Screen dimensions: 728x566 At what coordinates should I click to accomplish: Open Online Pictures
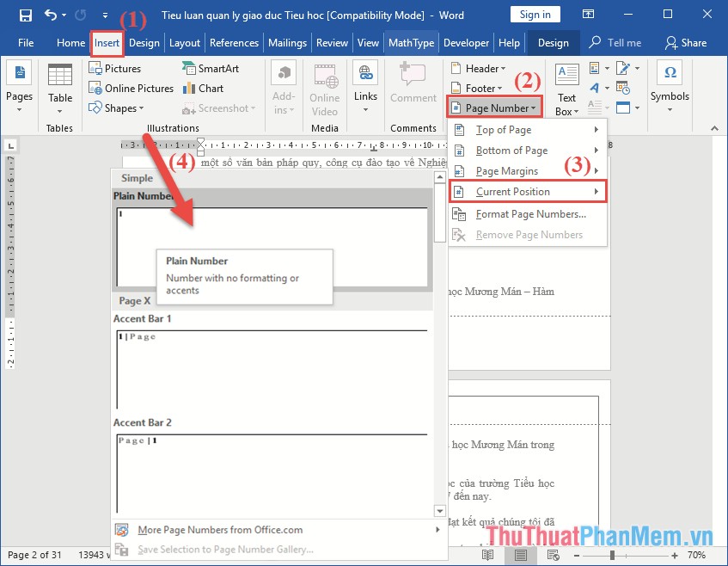[131, 88]
